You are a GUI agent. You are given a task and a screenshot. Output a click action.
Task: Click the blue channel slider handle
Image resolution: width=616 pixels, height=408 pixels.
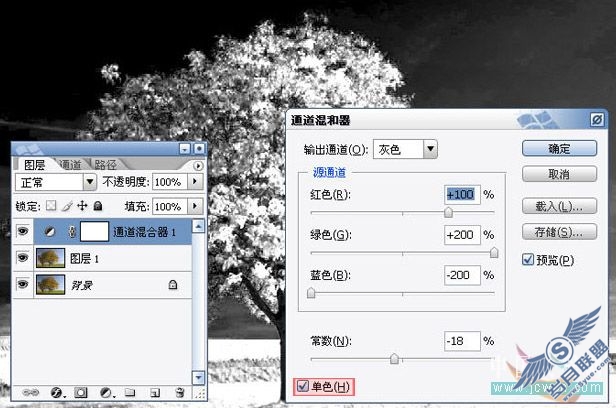click(x=311, y=293)
